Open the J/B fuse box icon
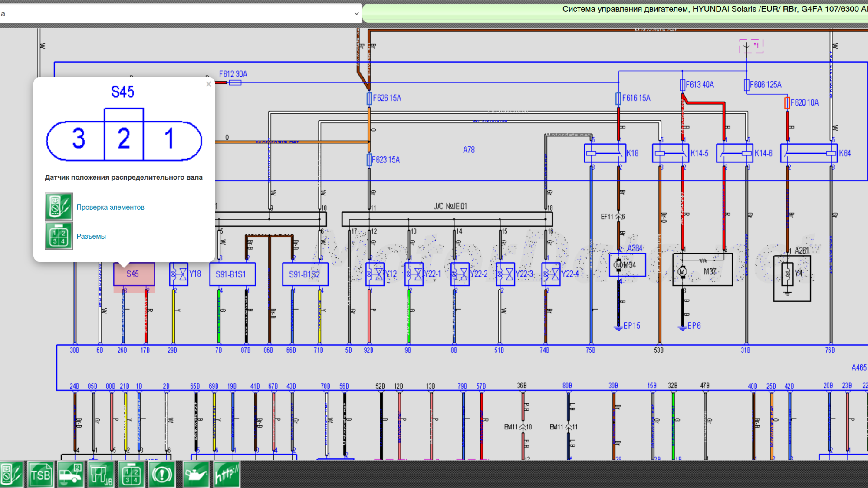This screenshot has width=868, height=488. (x=101, y=475)
